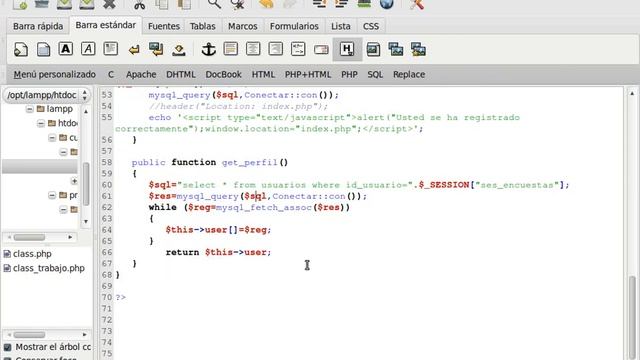
Task: Open the CSS toolbar tab
Action: 371,26
